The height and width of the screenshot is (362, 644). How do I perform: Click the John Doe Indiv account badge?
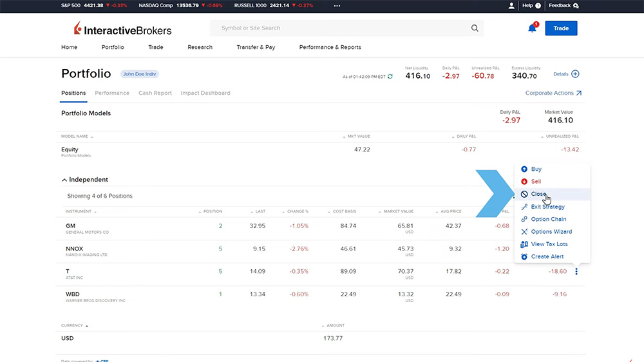(x=140, y=74)
